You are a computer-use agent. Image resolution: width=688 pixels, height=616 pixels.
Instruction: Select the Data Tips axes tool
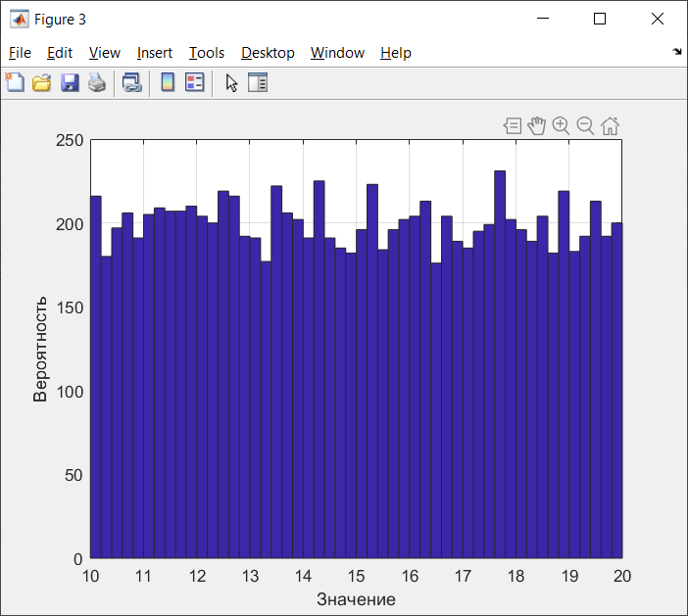(513, 125)
